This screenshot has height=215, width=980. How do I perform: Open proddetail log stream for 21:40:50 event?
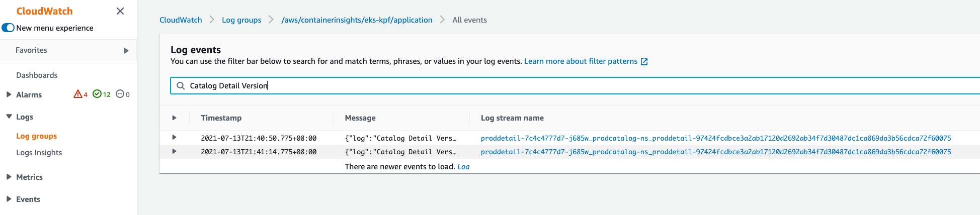716,138
